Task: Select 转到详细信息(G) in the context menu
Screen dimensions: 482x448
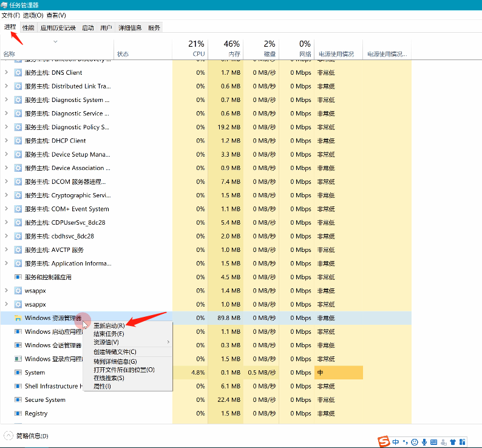Action: pos(128,362)
